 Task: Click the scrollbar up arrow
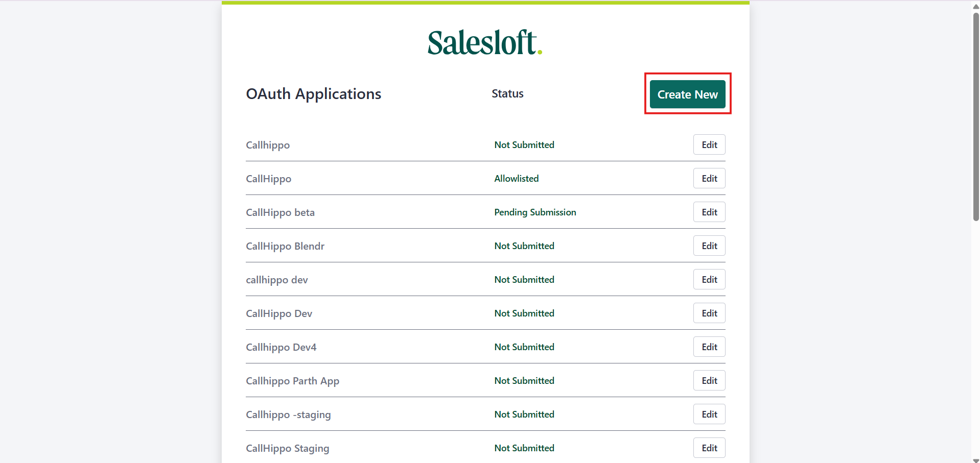coord(976,6)
